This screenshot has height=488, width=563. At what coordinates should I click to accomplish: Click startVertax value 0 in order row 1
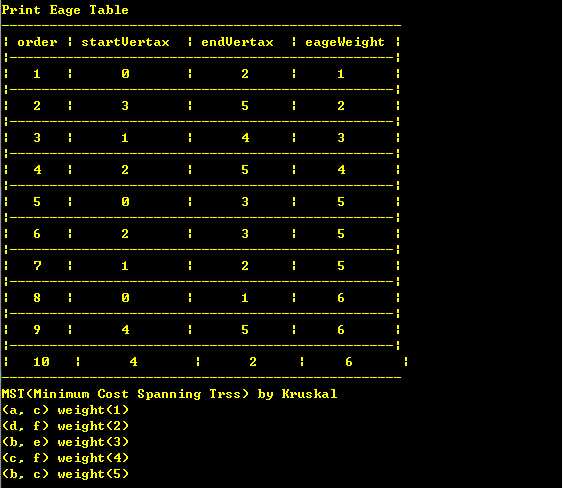point(125,74)
